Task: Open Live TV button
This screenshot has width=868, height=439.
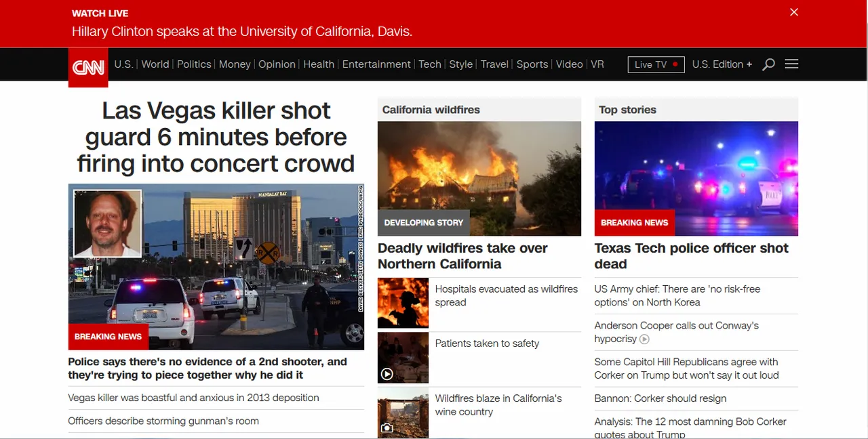Action: [656, 64]
